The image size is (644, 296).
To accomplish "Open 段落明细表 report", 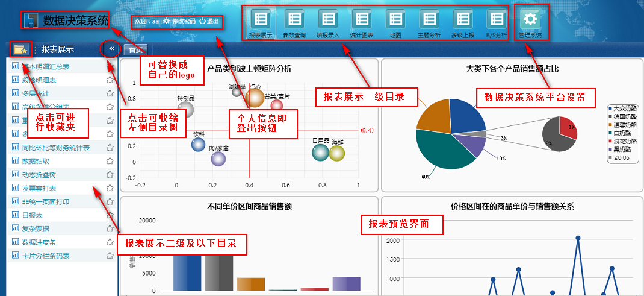I will point(39,80).
